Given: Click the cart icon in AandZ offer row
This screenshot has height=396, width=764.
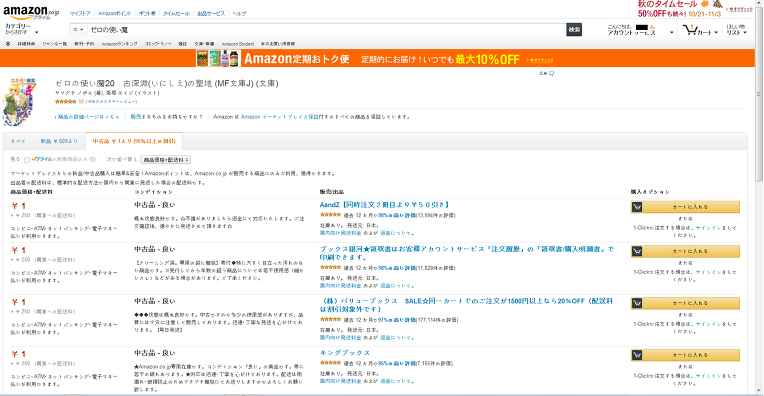Looking at the screenshot, I should [x=637, y=207].
